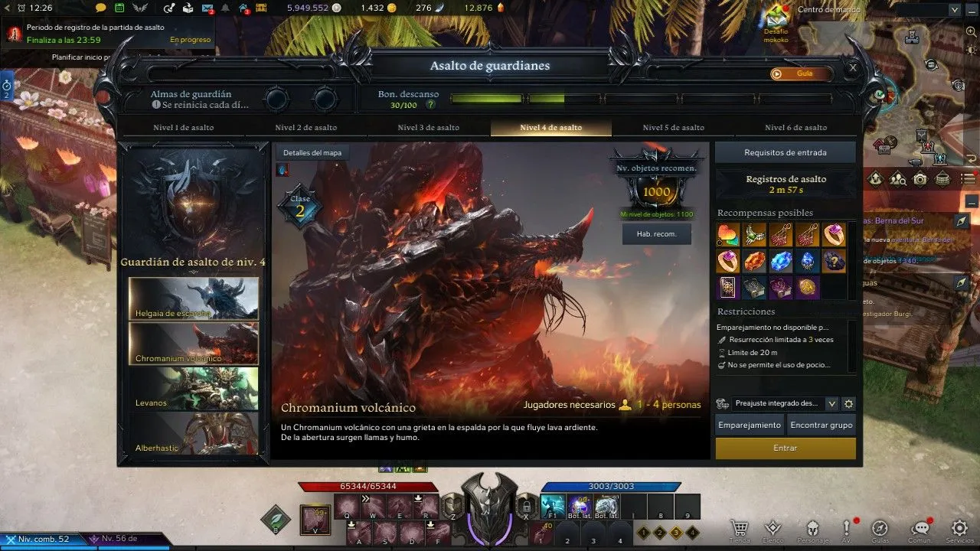The image size is (980, 551).
Task: Open the mail envelope icon
Action: click(209, 8)
